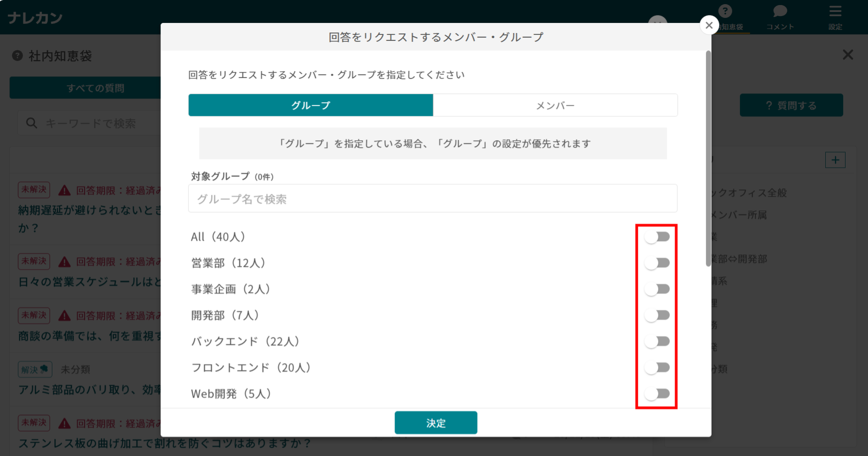Open the 設定 hamburger menu icon
This screenshot has width=868, height=456.
[x=835, y=11]
